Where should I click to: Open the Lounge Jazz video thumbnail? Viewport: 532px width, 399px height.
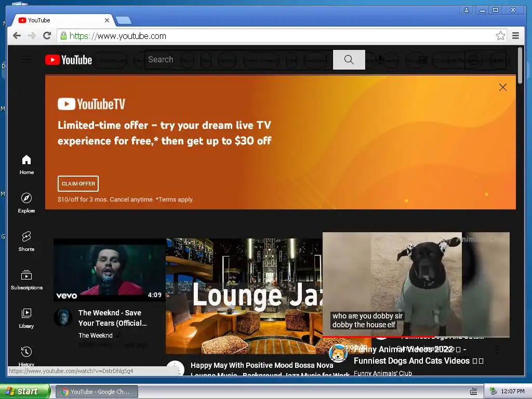point(244,296)
